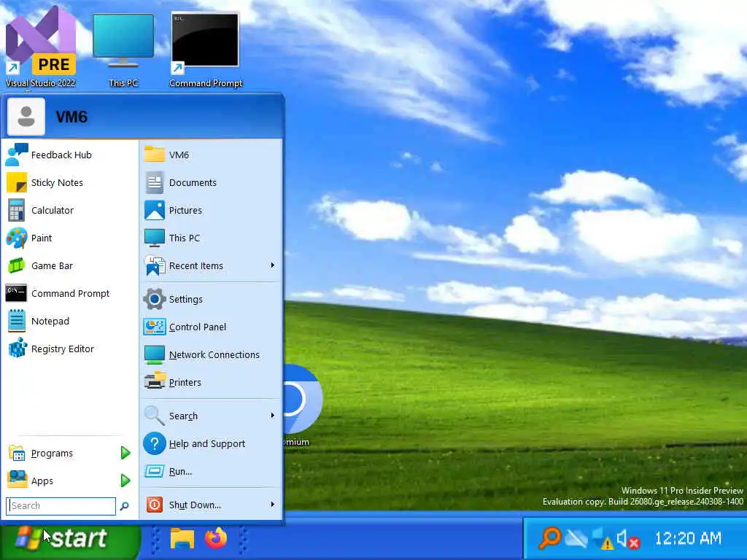Open Game Bar from the start menu
Image resolution: width=747 pixels, height=560 pixels.
point(69,265)
